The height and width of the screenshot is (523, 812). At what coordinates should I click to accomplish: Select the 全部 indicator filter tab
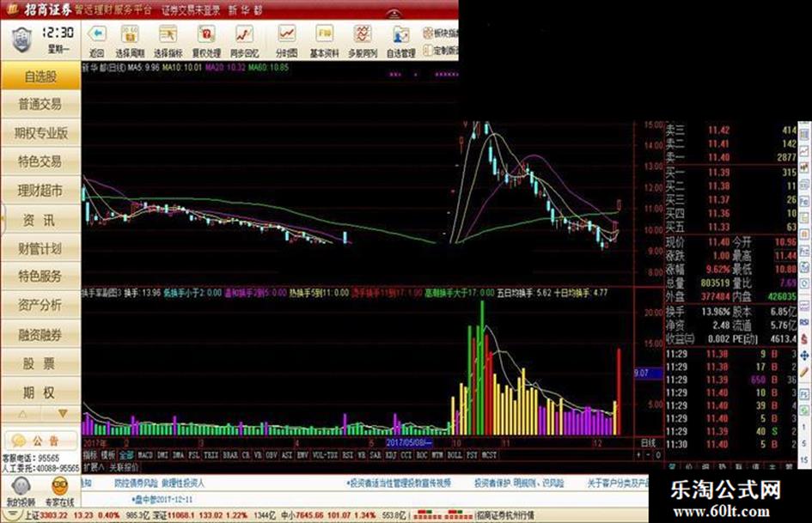pos(125,455)
